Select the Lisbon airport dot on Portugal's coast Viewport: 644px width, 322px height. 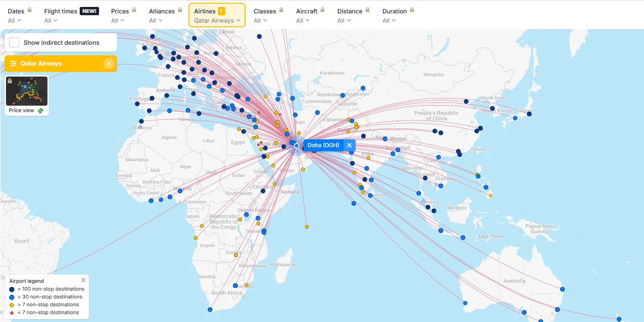[137, 104]
